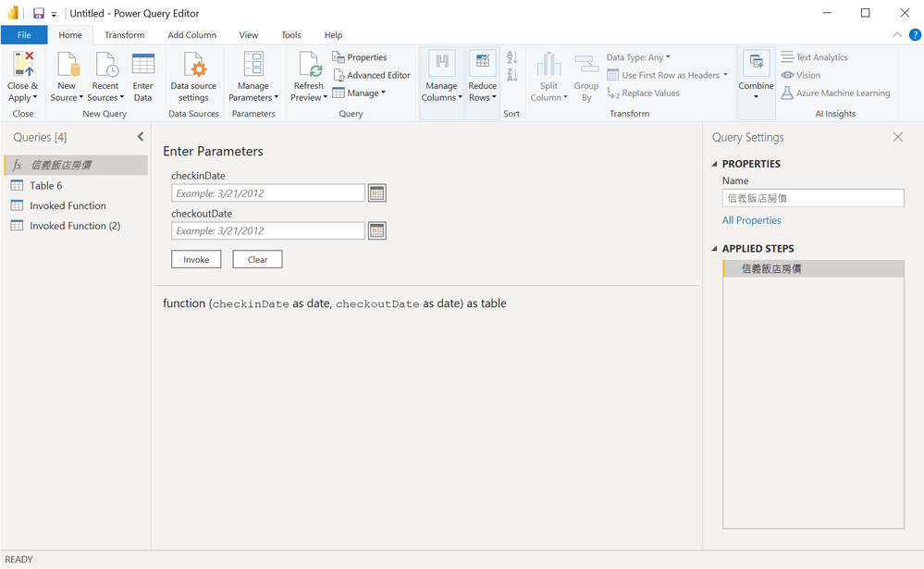Viewport: 924px width, 569px height.
Task: Expand the Close & Apply dropdown arrow
Action: pos(35,97)
